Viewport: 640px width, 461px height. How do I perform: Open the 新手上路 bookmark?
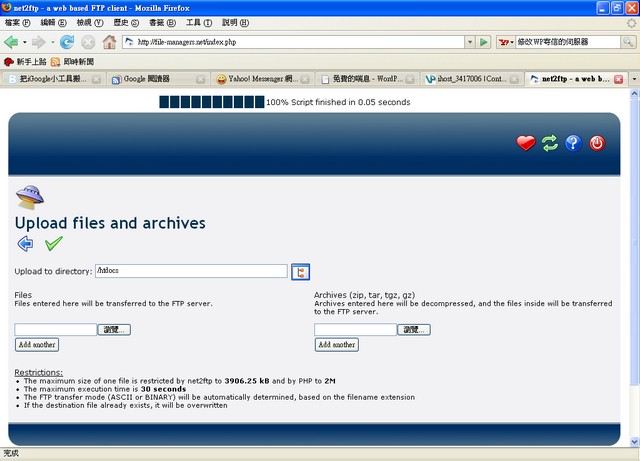coord(25,62)
